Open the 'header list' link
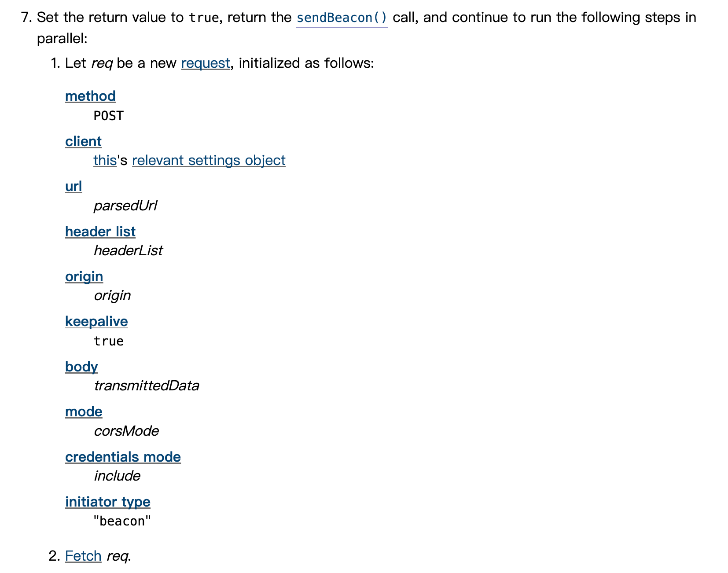 point(100,231)
